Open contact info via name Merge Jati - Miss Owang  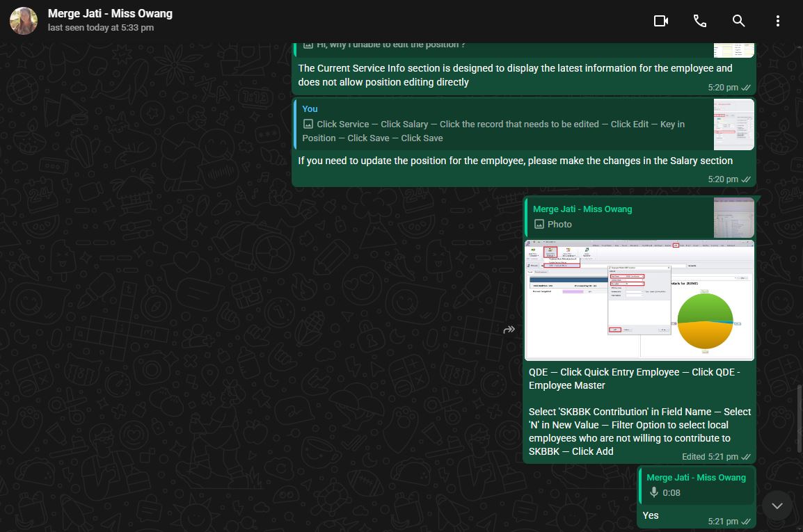110,14
